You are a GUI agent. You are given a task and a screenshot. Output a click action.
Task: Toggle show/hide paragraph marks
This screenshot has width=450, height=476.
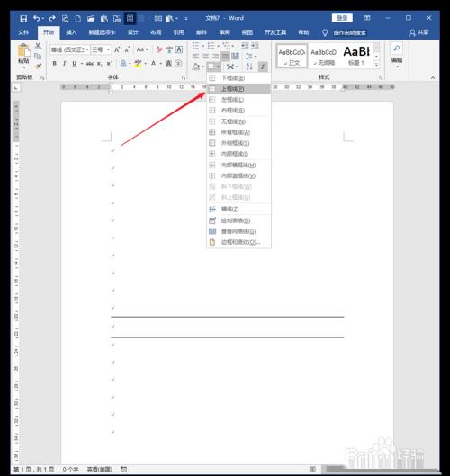pos(263,67)
